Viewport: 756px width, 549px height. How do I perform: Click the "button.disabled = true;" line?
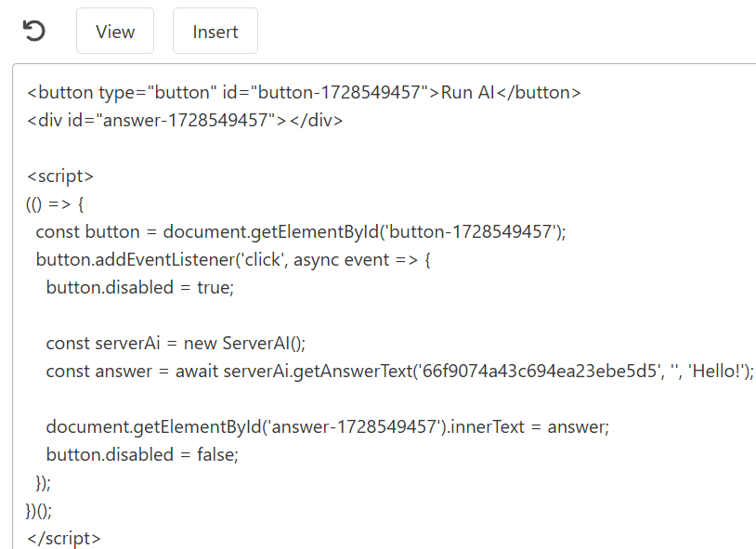[x=140, y=287]
